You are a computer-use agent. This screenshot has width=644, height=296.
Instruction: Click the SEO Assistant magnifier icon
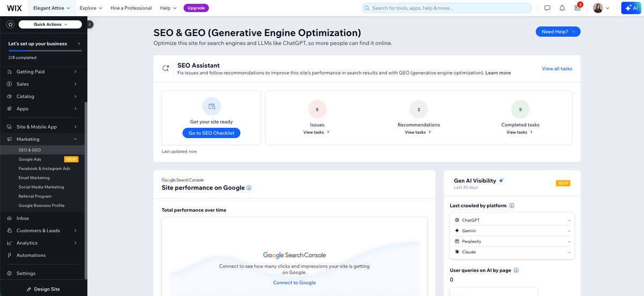[166, 69]
